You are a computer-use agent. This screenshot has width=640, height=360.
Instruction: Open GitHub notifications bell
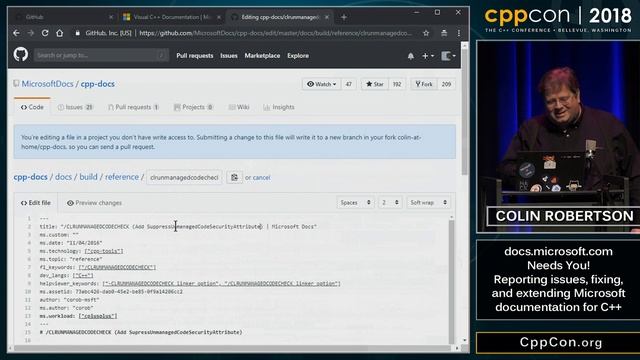[411, 56]
